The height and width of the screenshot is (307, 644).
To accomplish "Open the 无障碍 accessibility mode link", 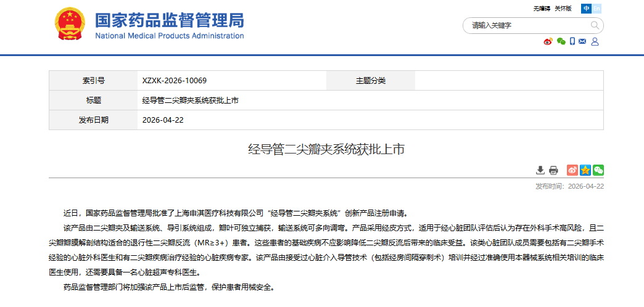I will tap(542, 9).
